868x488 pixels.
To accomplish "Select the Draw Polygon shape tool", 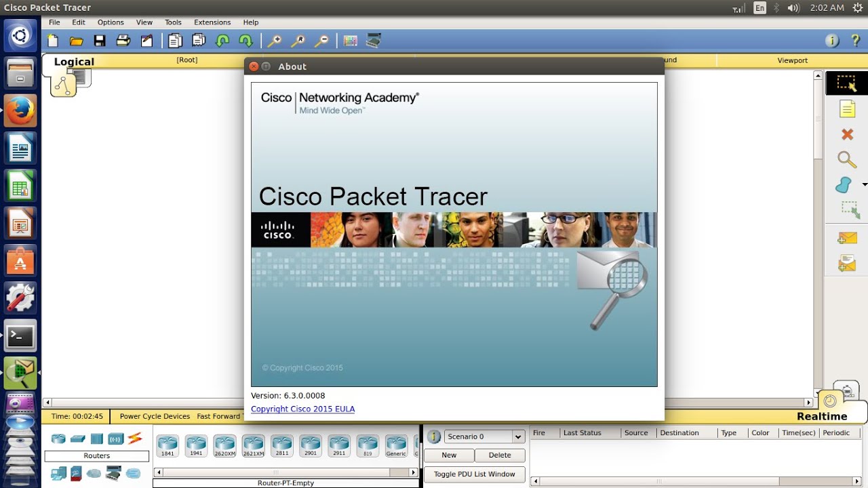I will (844, 184).
